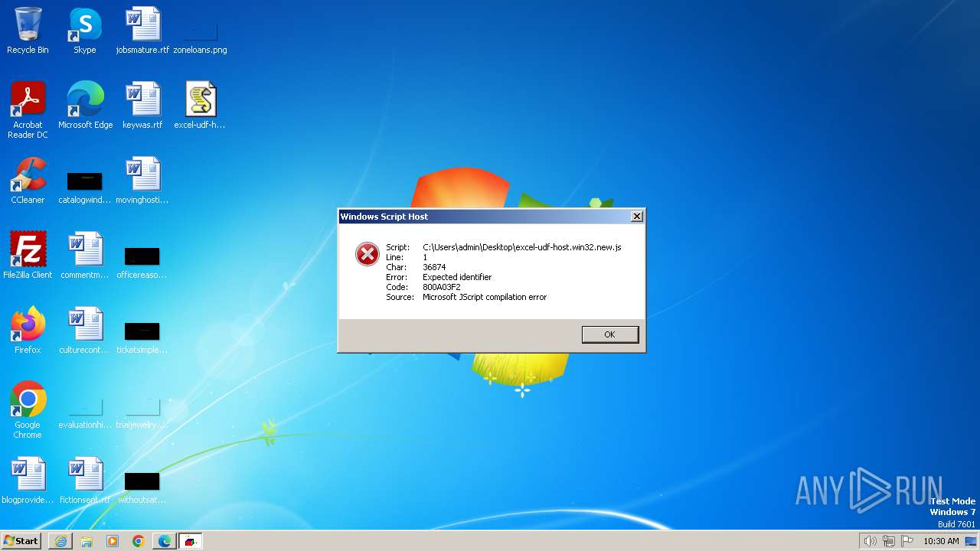Select the excel-udf-h... script file icon
This screenshot has width=980, height=551.
point(201,106)
